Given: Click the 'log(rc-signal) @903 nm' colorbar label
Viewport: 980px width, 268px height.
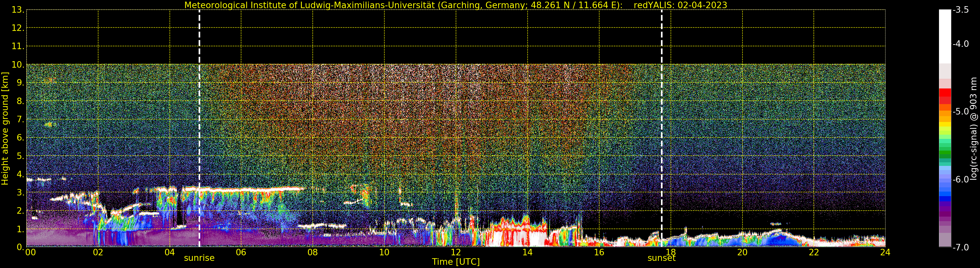Looking at the screenshot, I should point(973,128).
